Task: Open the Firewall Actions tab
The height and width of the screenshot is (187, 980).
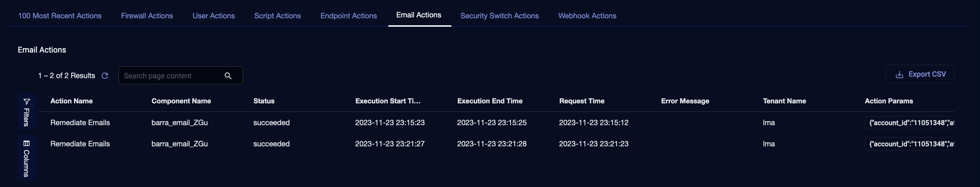Action: point(147,16)
